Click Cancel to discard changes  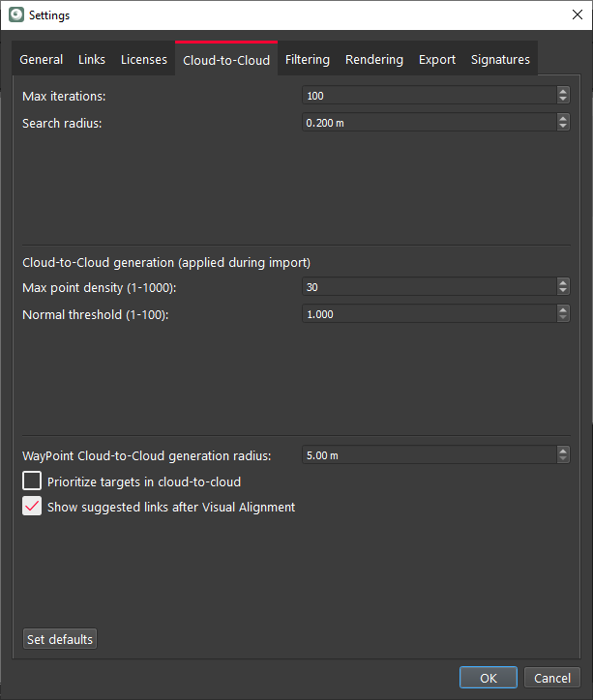click(552, 678)
